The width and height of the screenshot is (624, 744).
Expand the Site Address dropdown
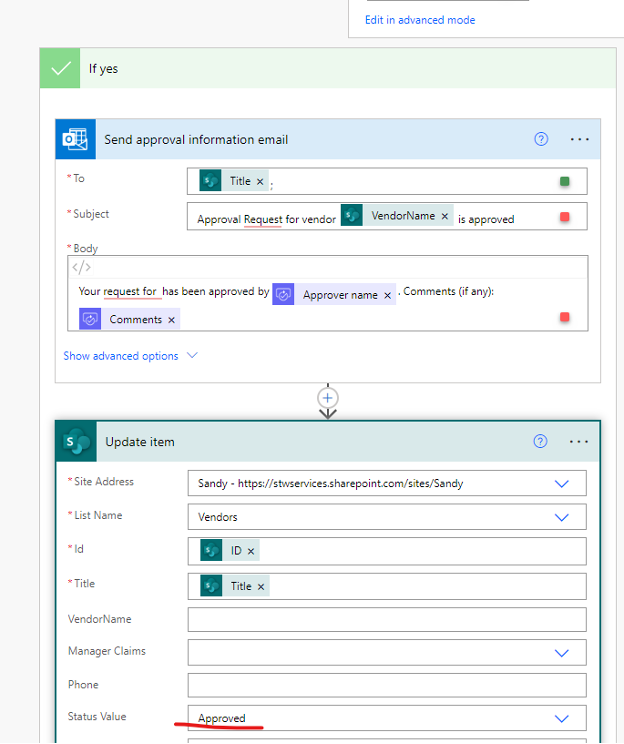[561, 484]
